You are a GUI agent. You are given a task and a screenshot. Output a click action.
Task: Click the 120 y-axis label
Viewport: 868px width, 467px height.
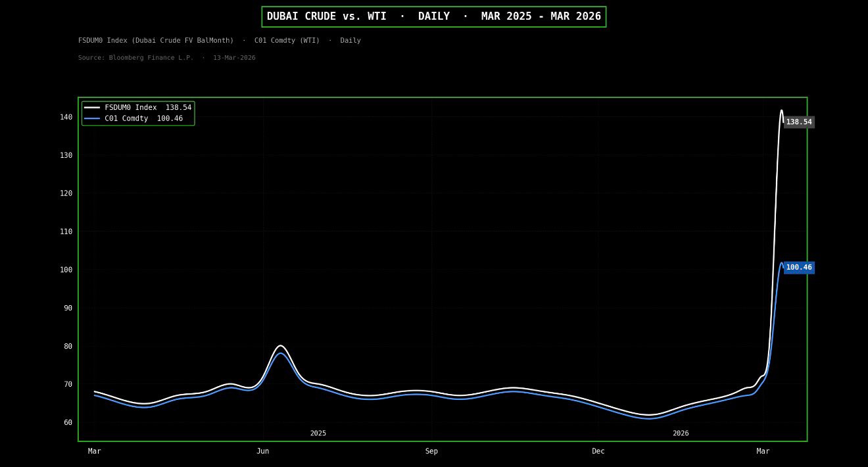tap(66, 193)
